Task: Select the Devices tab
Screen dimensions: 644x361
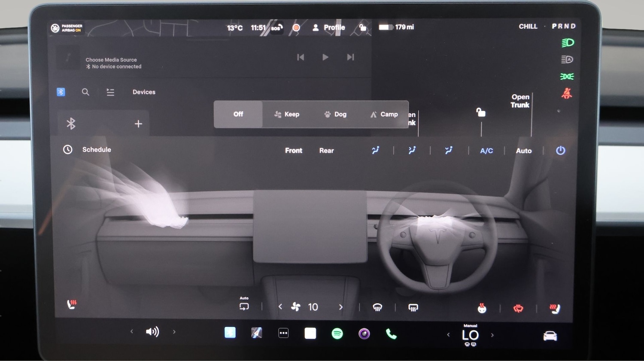Action: 144,91
